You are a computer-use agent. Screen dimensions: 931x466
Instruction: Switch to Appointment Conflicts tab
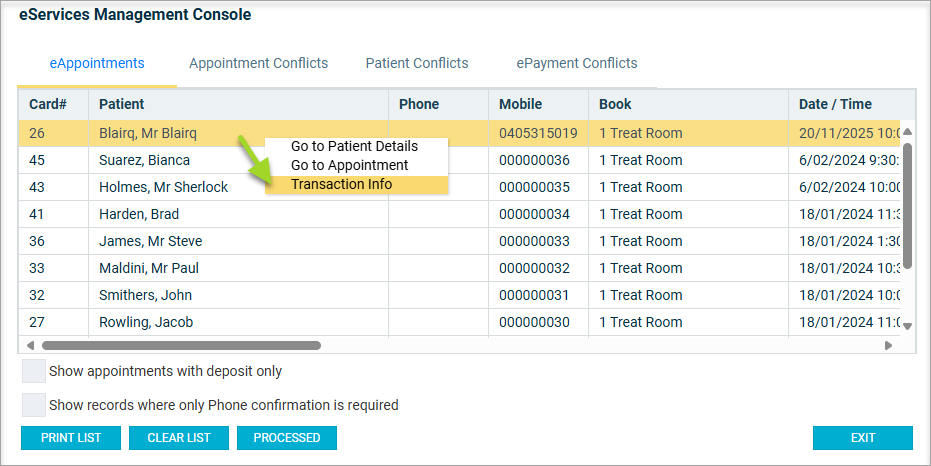[x=258, y=63]
